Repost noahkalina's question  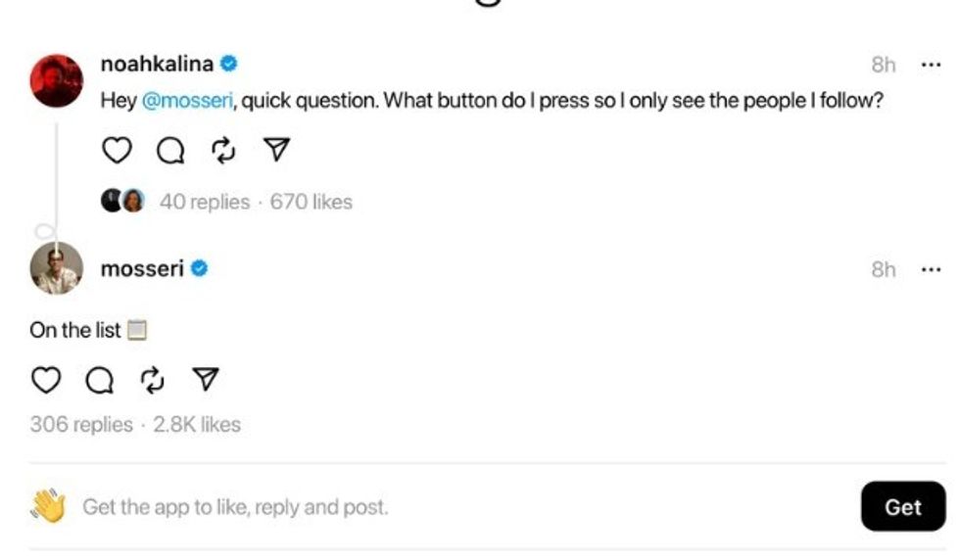[x=224, y=151]
